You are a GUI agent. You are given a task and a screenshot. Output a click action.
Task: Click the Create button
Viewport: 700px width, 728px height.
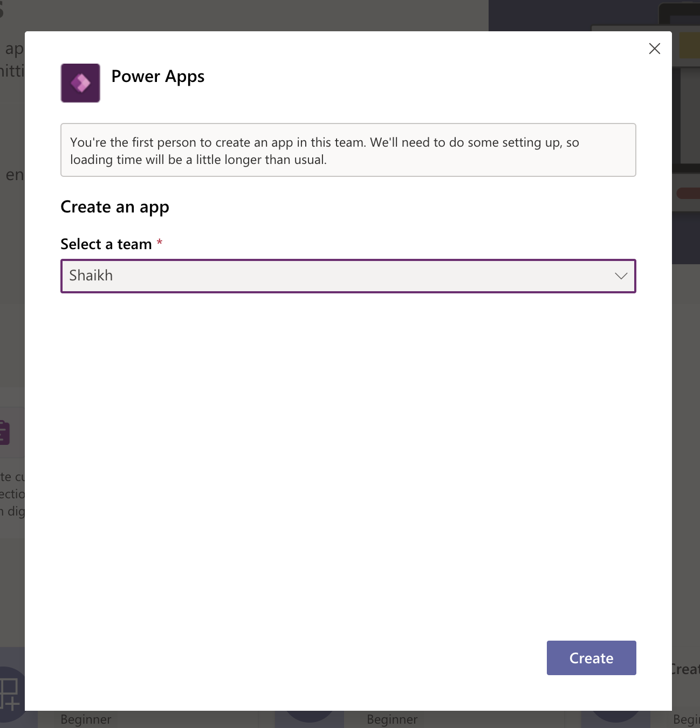pyautogui.click(x=592, y=658)
